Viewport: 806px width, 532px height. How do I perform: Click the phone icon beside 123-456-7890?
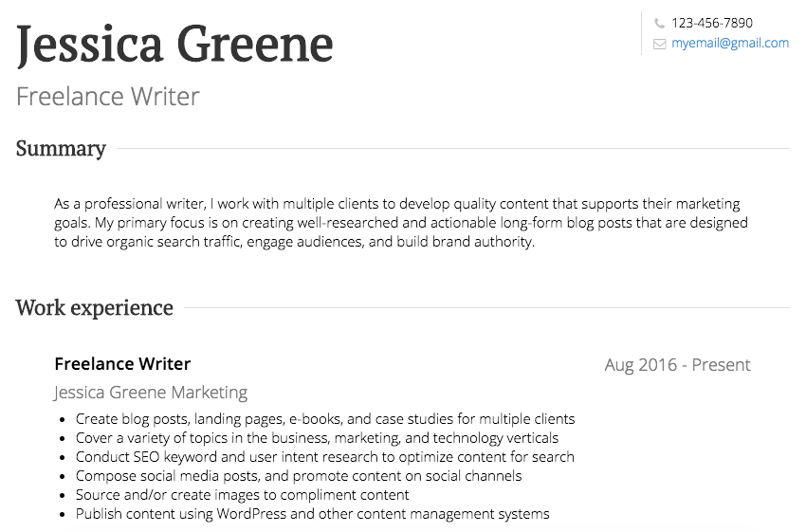(x=659, y=23)
